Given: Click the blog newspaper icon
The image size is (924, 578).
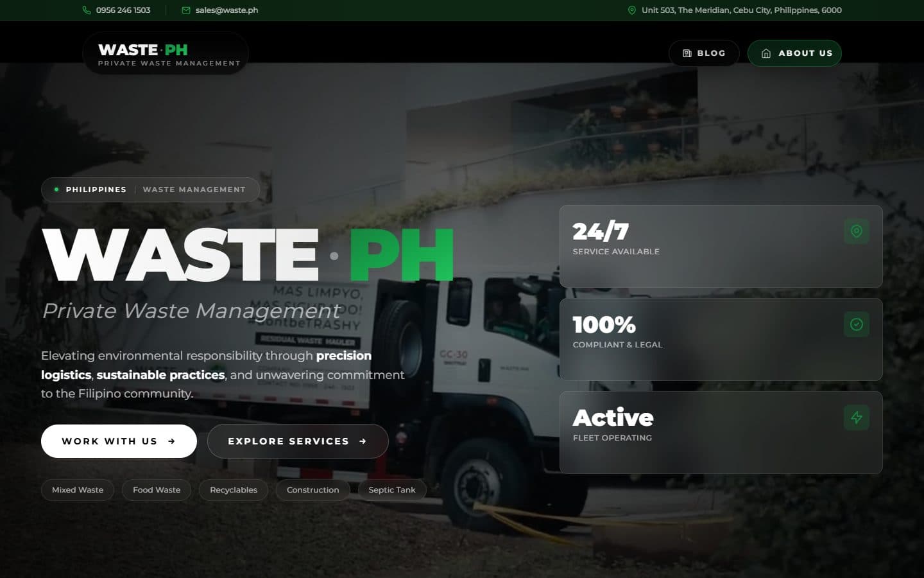Looking at the screenshot, I should tap(687, 53).
